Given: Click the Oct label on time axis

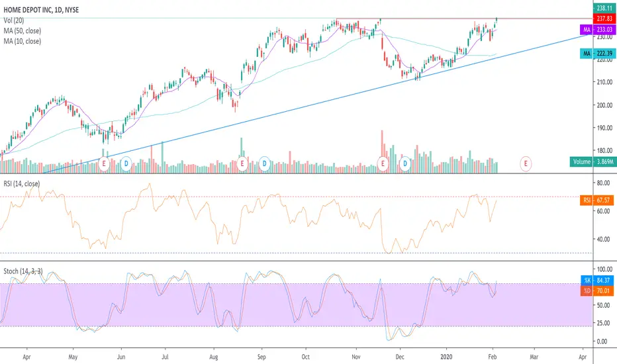Looking at the screenshot, I should 305,357.
